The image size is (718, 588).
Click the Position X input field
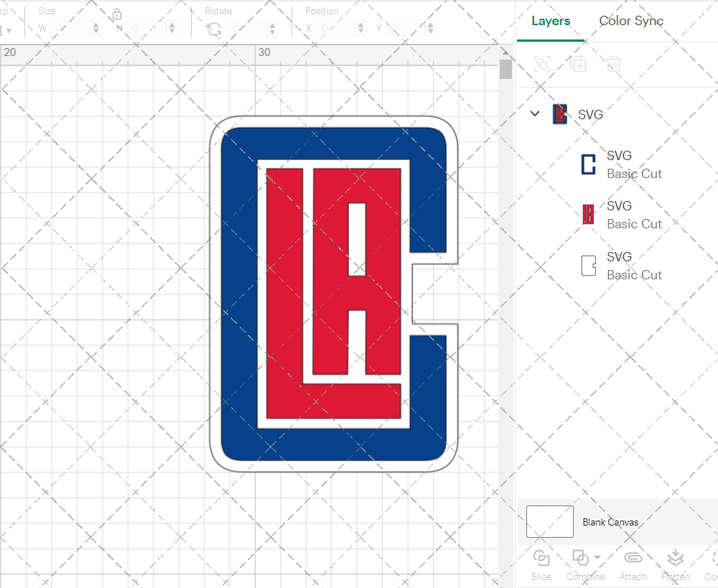tap(336, 29)
